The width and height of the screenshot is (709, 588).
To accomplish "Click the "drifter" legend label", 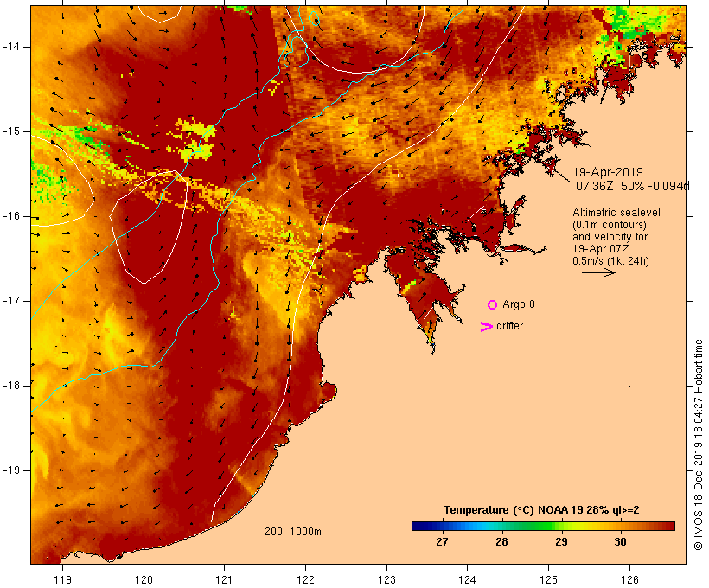I will 509,326.
